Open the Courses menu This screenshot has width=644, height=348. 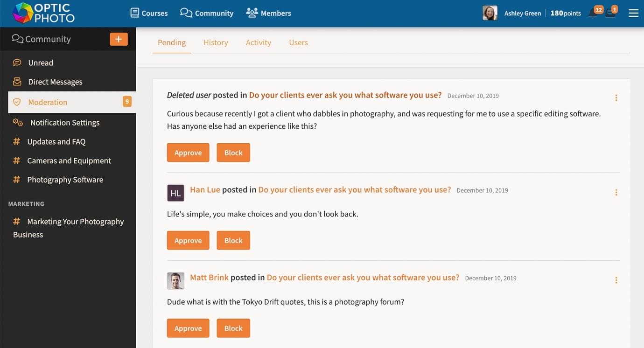tap(149, 13)
